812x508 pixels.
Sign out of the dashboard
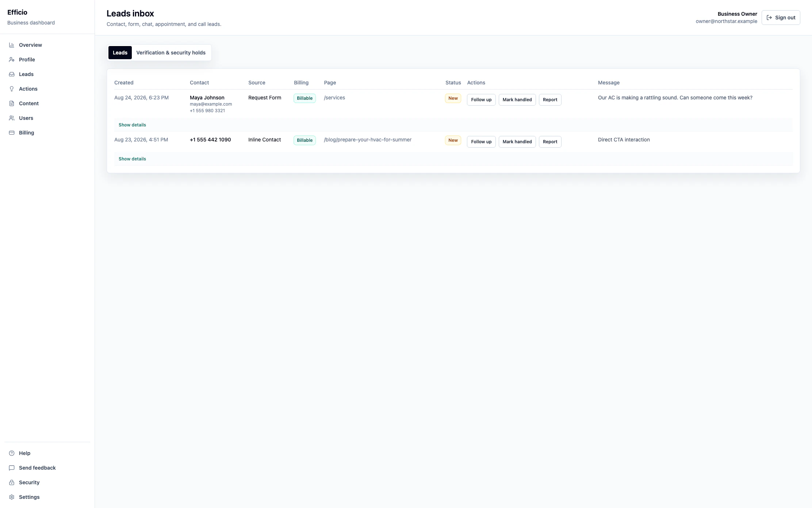coord(781,18)
